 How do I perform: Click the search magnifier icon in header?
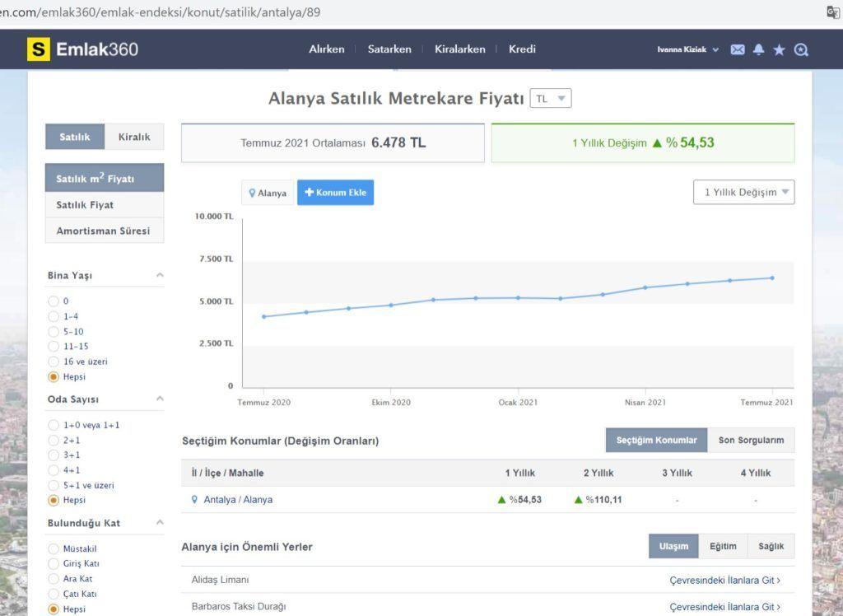point(801,49)
